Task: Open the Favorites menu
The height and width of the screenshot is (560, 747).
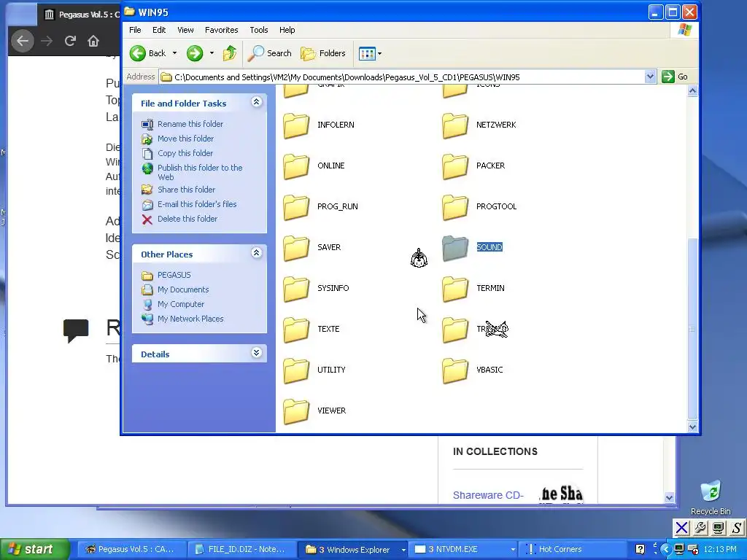Action: [x=222, y=29]
